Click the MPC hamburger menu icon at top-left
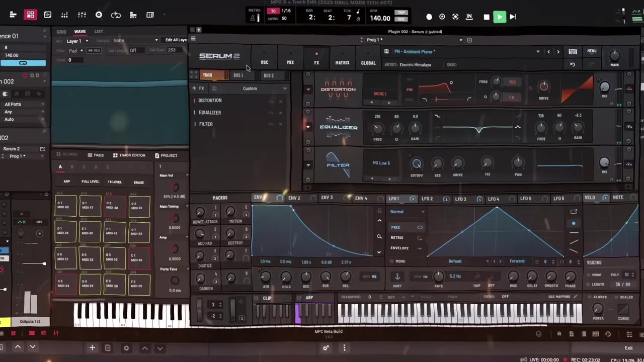Image resolution: width=644 pixels, height=362 pixels. point(13,15)
